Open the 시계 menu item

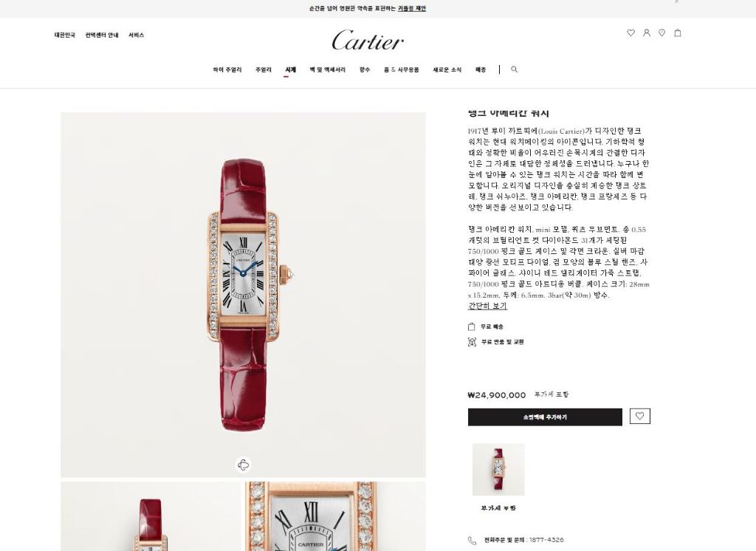pyautogui.click(x=290, y=70)
